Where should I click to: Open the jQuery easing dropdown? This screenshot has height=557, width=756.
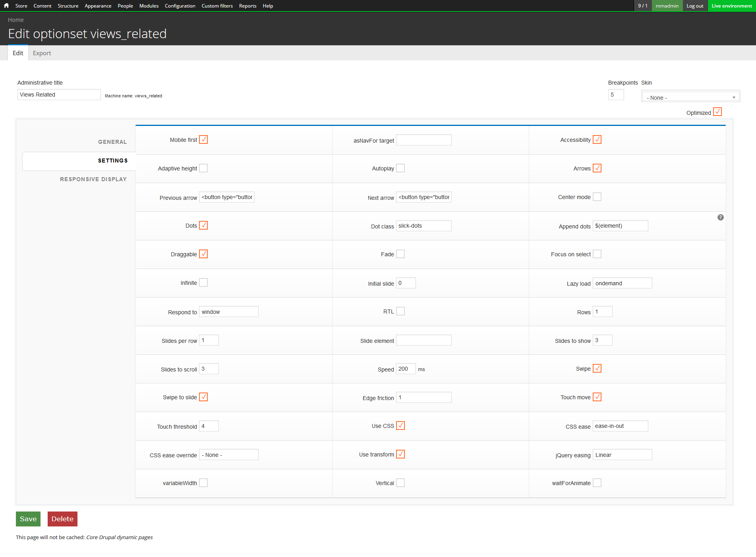point(622,454)
